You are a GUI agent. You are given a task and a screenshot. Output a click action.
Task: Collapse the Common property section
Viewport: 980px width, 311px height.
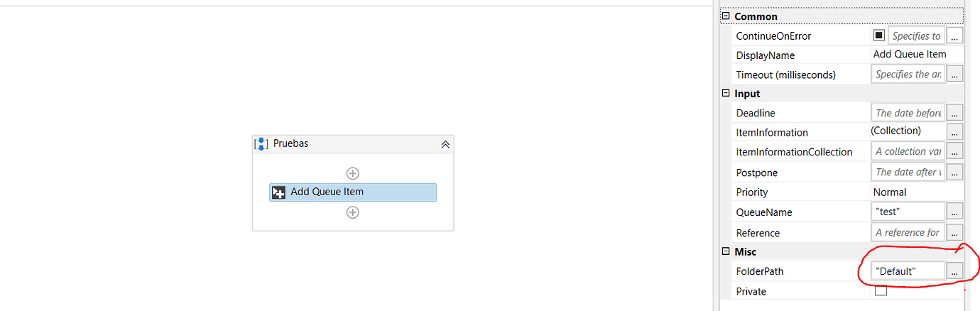(x=726, y=16)
